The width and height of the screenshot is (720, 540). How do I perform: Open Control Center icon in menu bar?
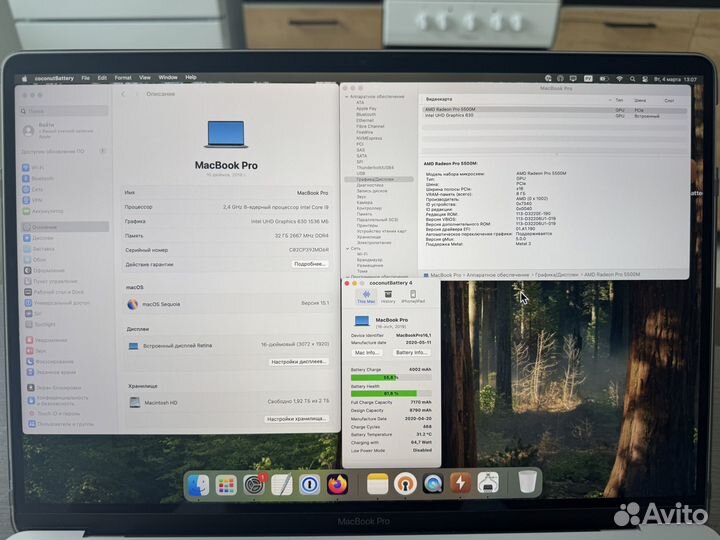click(645, 79)
